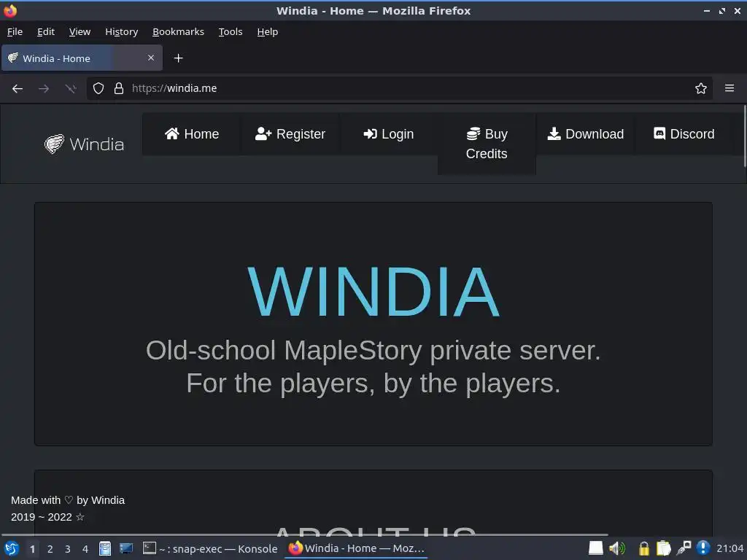The height and width of the screenshot is (560, 747).
Task: Click the 21:04 taskbar clock
Action: pos(729,548)
